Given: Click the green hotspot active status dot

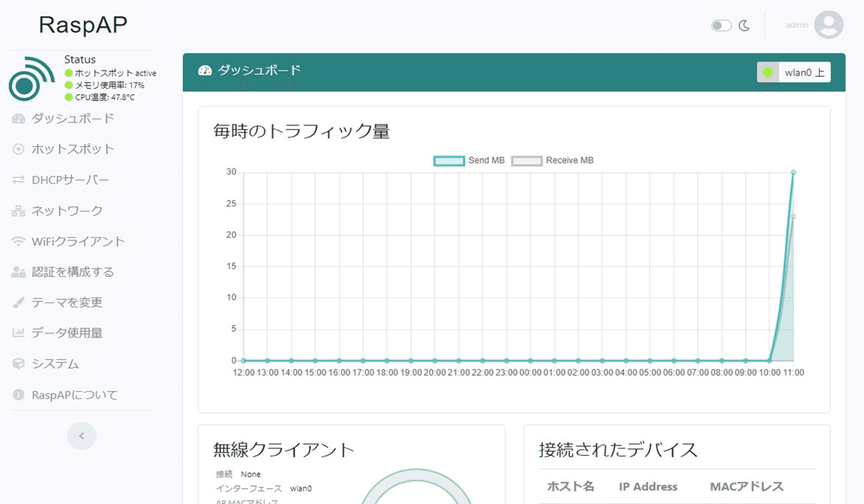Looking at the screenshot, I should click(68, 73).
